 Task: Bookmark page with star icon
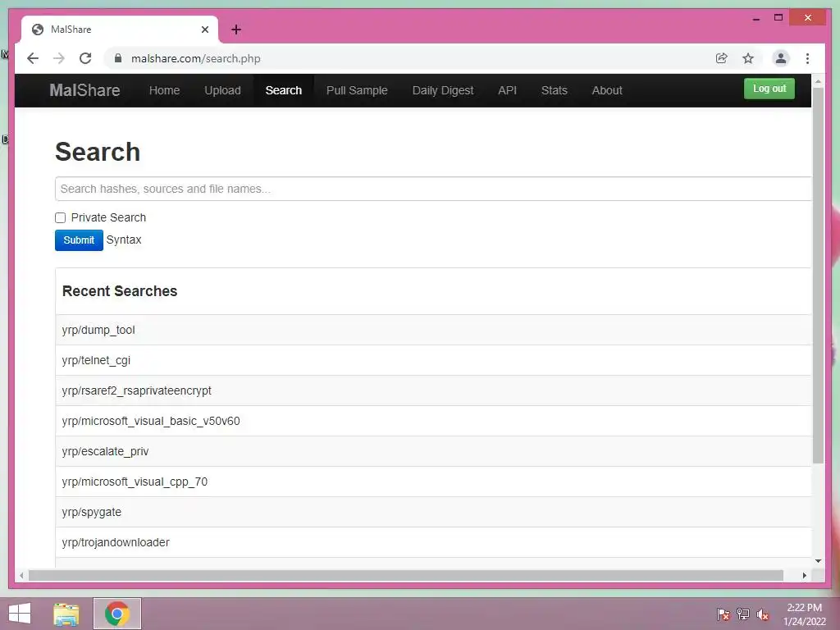[x=748, y=58]
